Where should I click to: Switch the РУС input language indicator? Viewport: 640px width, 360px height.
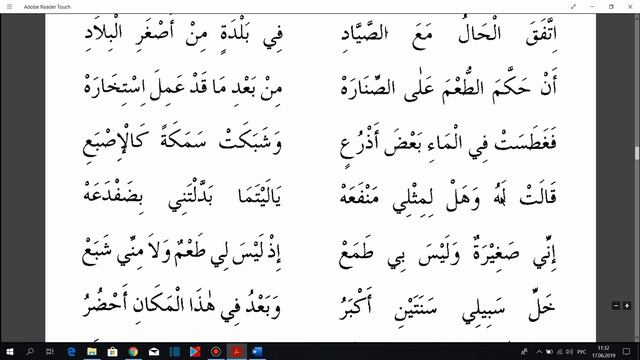click(582, 351)
